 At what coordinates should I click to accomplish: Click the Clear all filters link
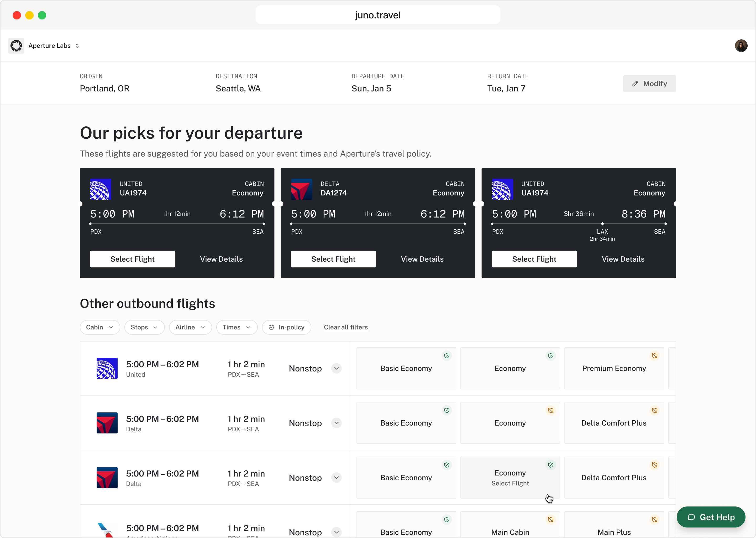click(x=345, y=327)
